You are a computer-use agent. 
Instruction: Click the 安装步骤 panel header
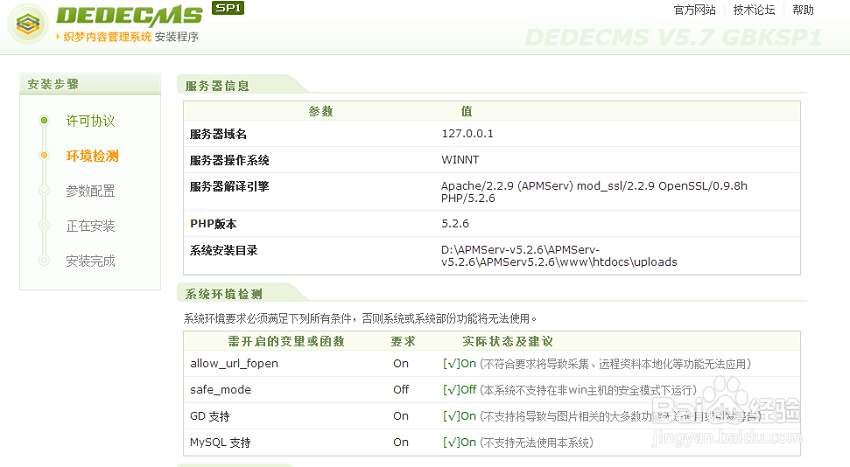pos(90,84)
